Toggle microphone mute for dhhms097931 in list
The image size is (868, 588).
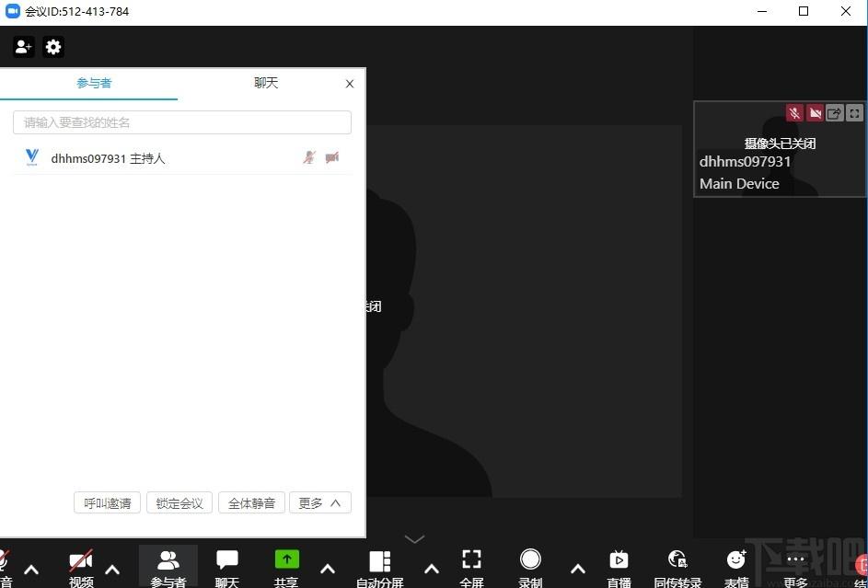pos(309,157)
